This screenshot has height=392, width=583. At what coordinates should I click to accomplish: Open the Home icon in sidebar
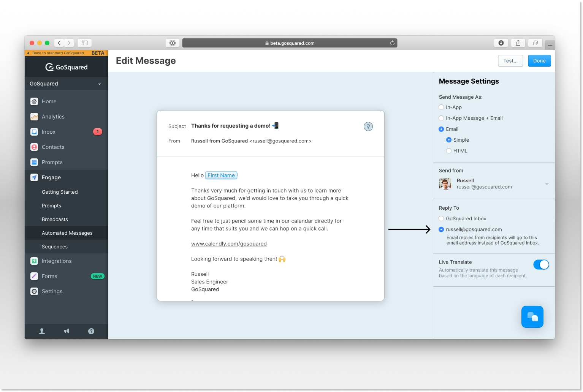[x=34, y=101]
